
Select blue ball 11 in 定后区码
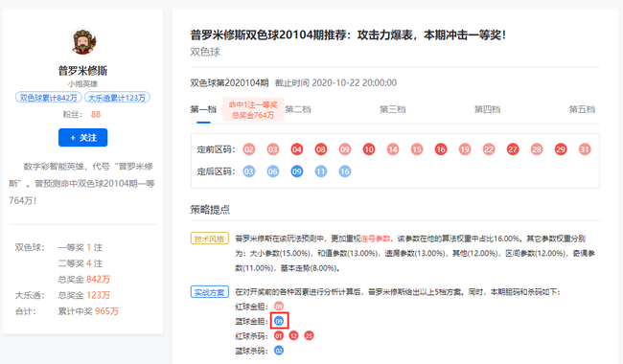321,171
